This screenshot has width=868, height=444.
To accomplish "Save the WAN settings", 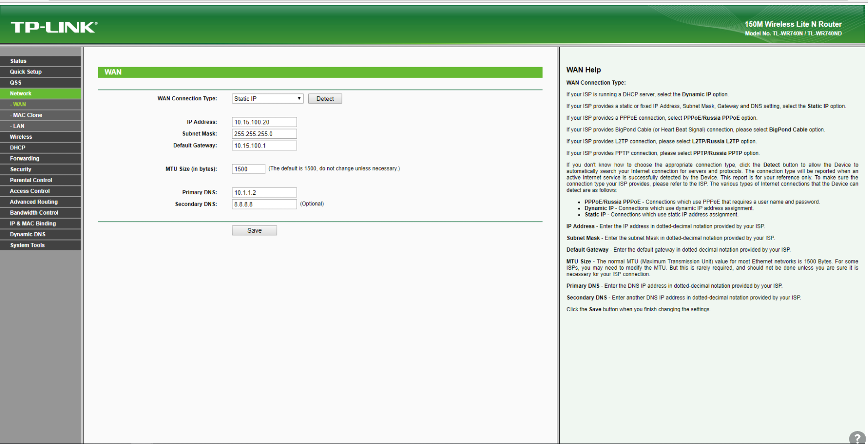I will tap(255, 230).
